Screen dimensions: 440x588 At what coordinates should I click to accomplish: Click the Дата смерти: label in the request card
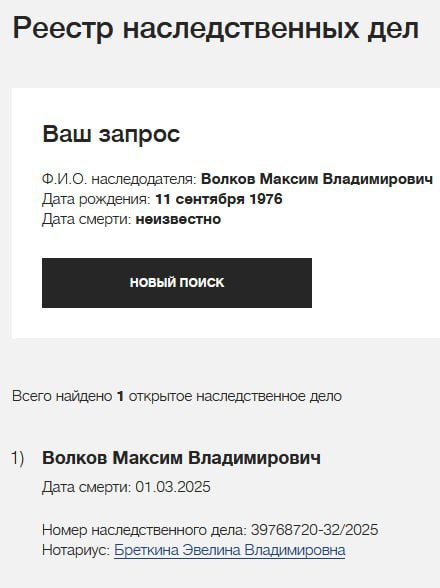[x=87, y=219]
